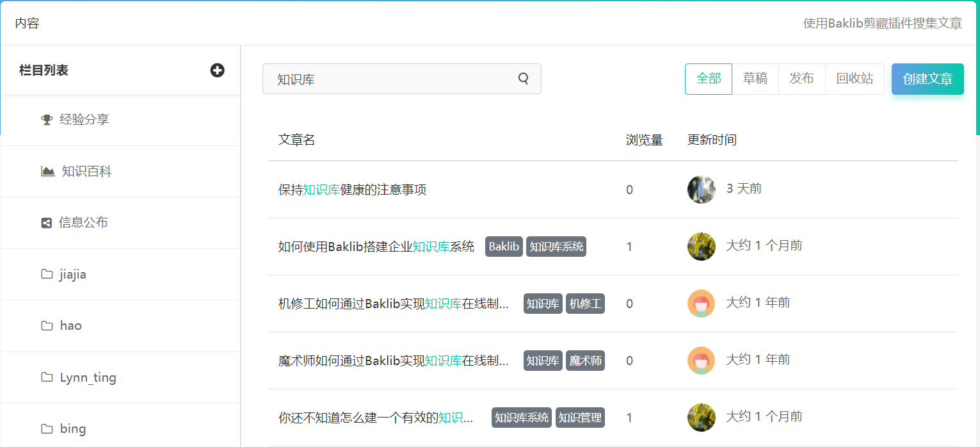Switch to 草稿 filter tab
Screen dimensions: 980x447
[755, 79]
